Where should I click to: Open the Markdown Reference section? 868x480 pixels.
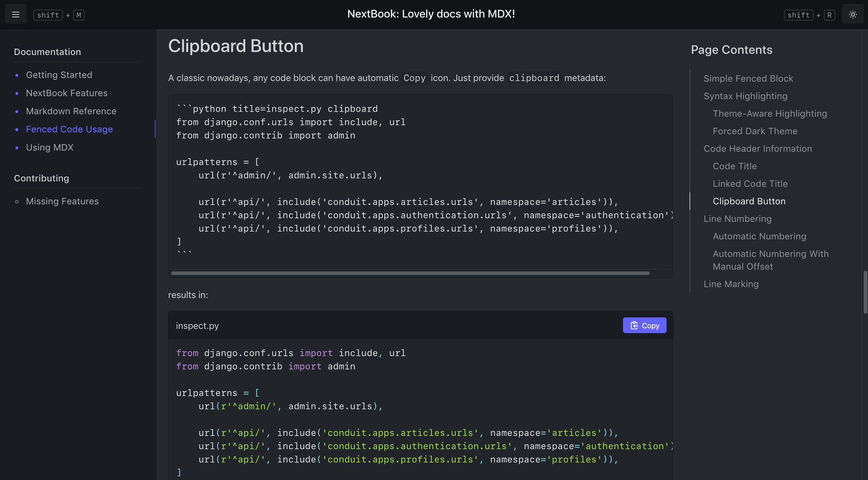coord(71,111)
